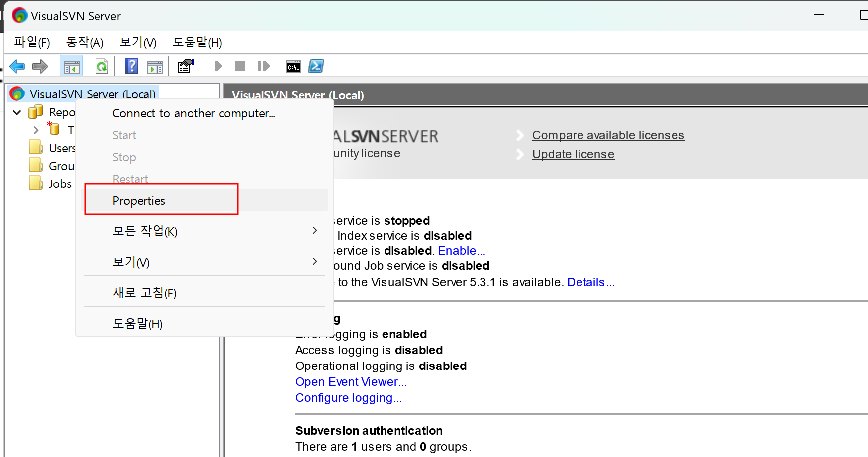
Task: Click the arrow beside Compare available licenses
Action: pyautogui.click(x=520, y=135)
